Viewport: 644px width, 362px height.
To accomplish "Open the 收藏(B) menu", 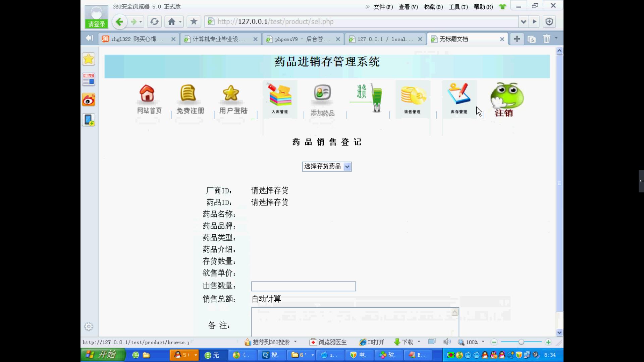I will tap(433, 7).
